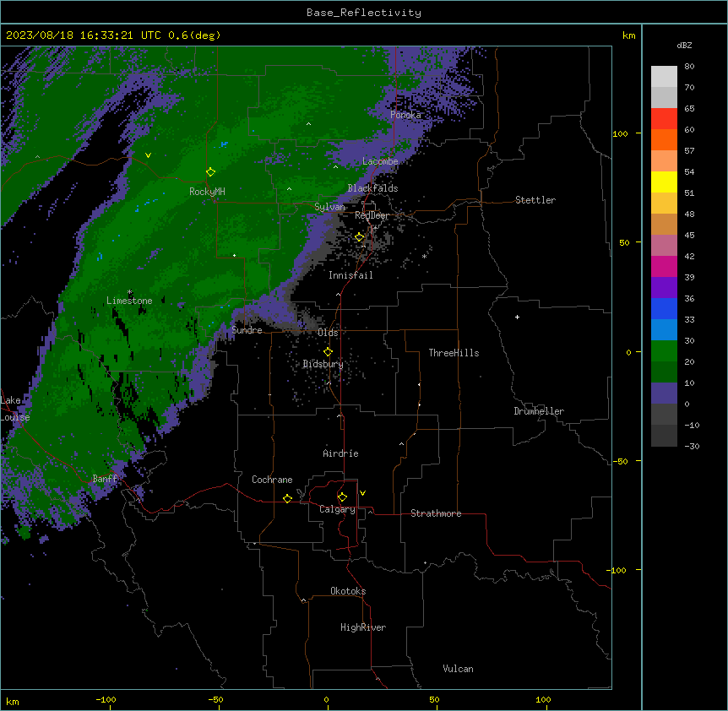Click the Base_Reflectivity title text
The height and width of the screenshot is (711, 728).
[x=364, y=13]
